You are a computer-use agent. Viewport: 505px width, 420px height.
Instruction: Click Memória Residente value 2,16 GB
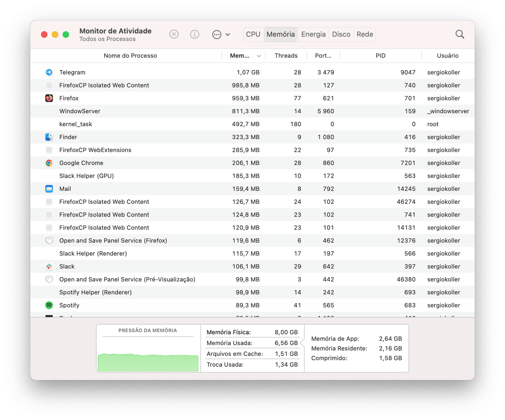(390, 349)
